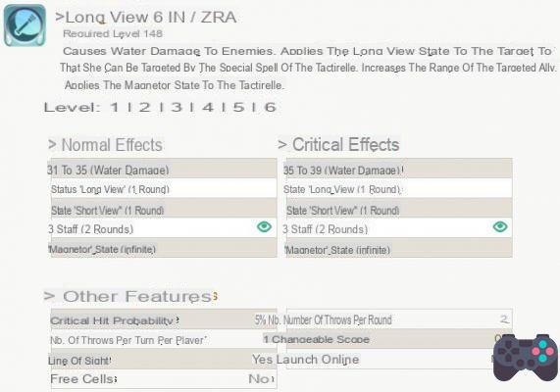Click the Free Cells row
Viewport: 560px width, 392px height.
(x=164, y=379)
